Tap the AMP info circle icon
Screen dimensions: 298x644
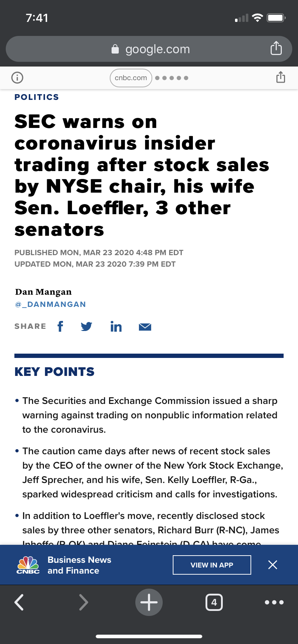point(17,78)
